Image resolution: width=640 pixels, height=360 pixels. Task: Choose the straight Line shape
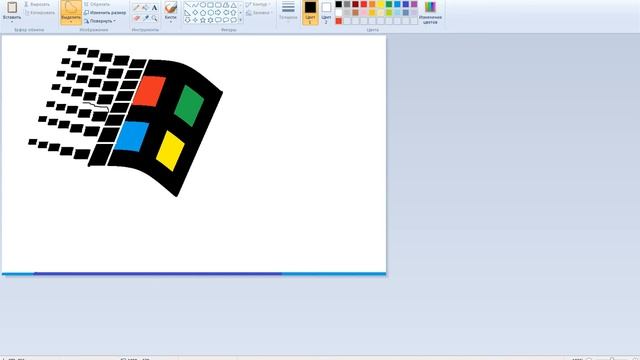[x=187, y=4]
